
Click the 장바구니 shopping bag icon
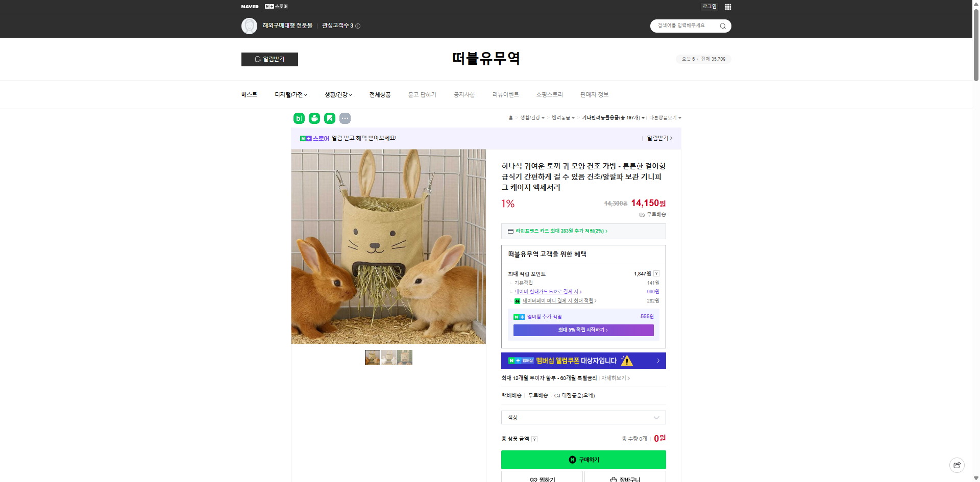[612, 479]
